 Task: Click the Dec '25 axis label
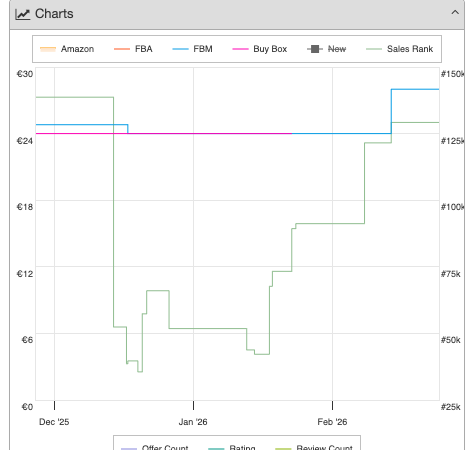click(x=54, y=422)
